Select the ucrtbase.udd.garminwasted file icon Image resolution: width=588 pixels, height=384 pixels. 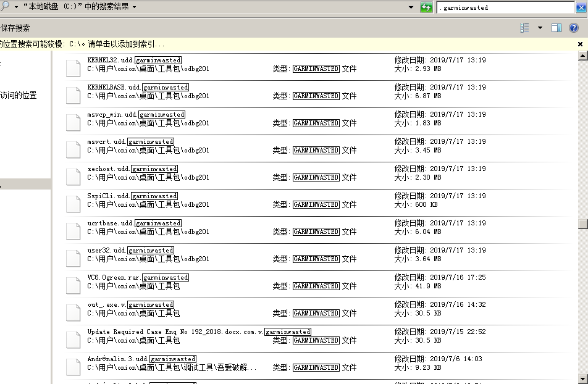73,231
